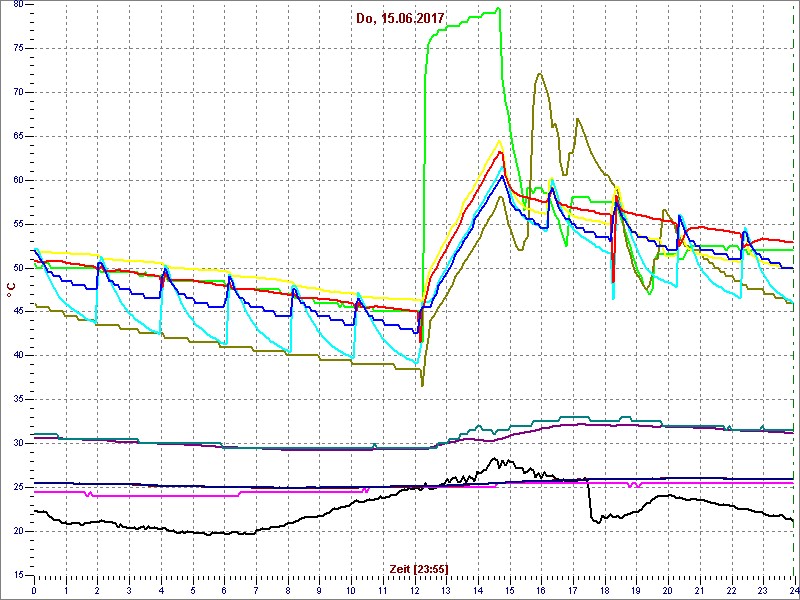Select the 25 value on the temperature axis
The width and height of the screenshot is (800, 600).
(17, 487)
